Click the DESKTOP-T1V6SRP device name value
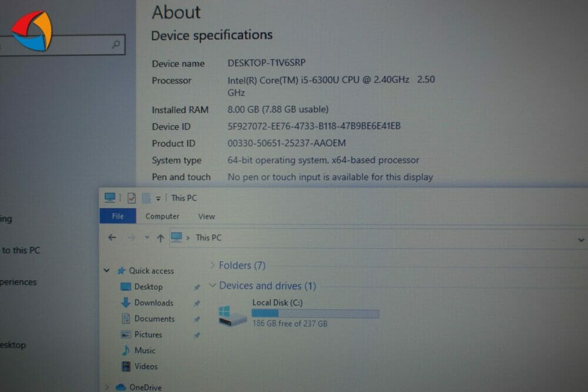Image resolution: width=588 pixels, height=392 pixels. (266, 62)
